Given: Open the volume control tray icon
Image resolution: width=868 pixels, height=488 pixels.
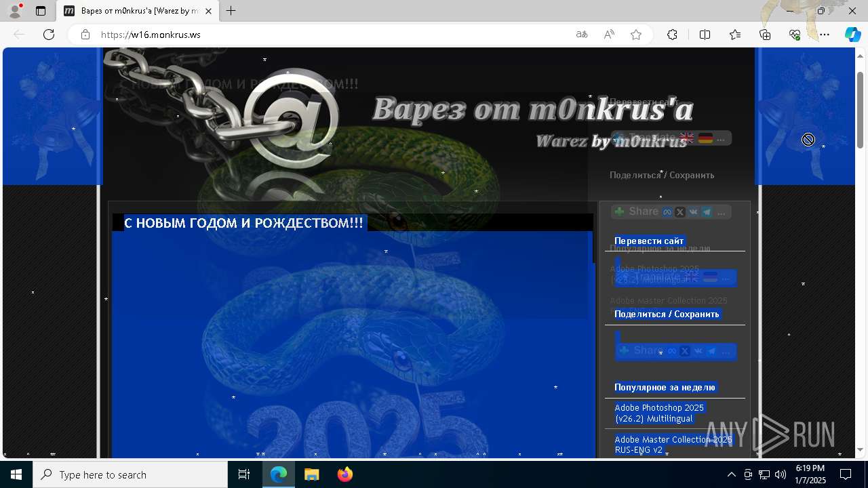Looking at the screenshot, I should pos(781,474).
